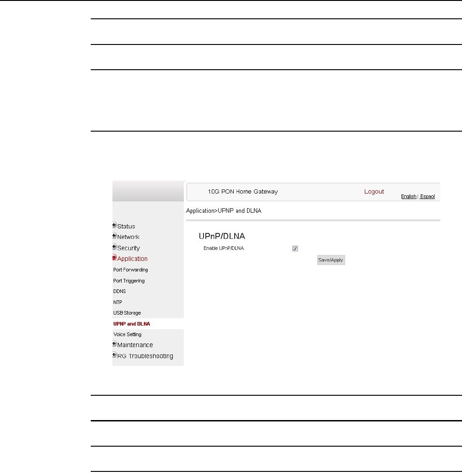Screen dimensions: 462x476
Task: Expand the Security section plus icon
Action: coord(115,247)
